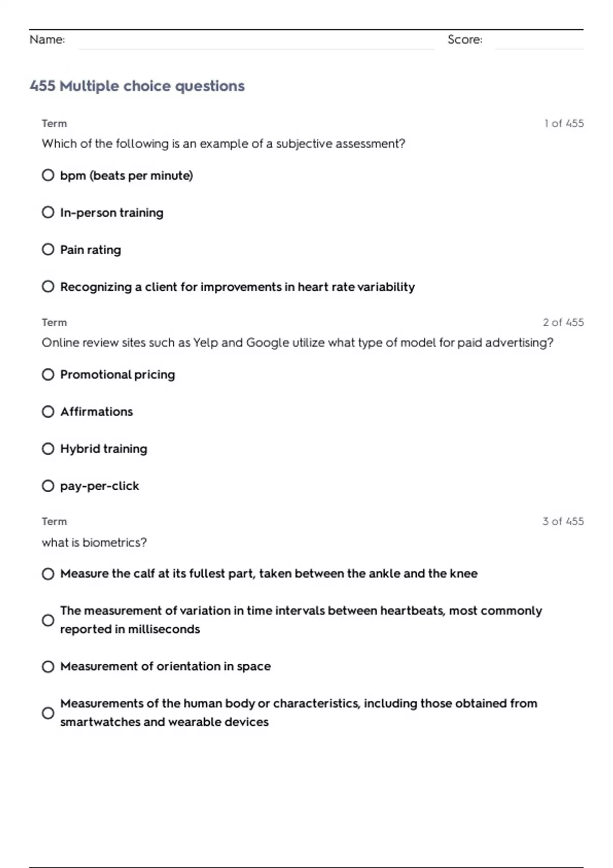Select the 'bpm (beats per minute)' radio option

[48, 175]
